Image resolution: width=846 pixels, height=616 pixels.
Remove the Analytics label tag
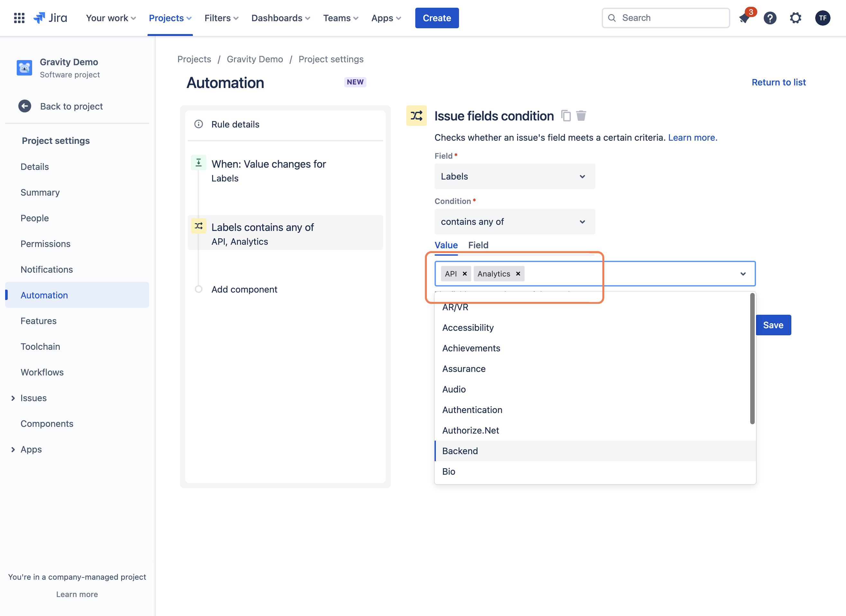[x=518, y=274]
